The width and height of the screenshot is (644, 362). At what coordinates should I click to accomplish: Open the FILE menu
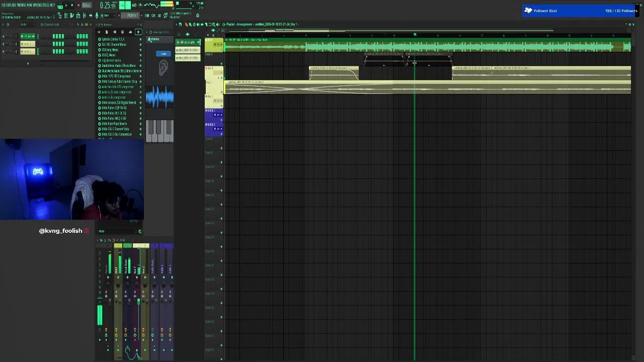pyautogui.click(x=4, y=5)
